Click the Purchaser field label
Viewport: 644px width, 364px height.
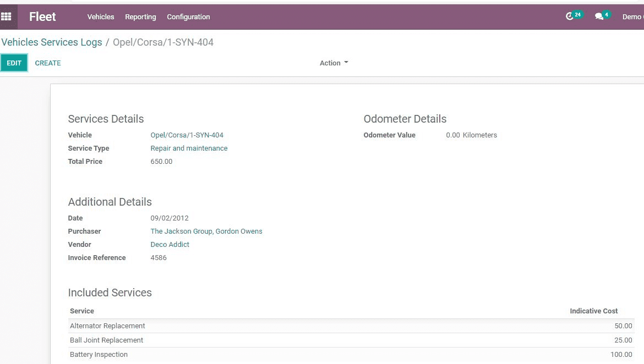(84, 231)
